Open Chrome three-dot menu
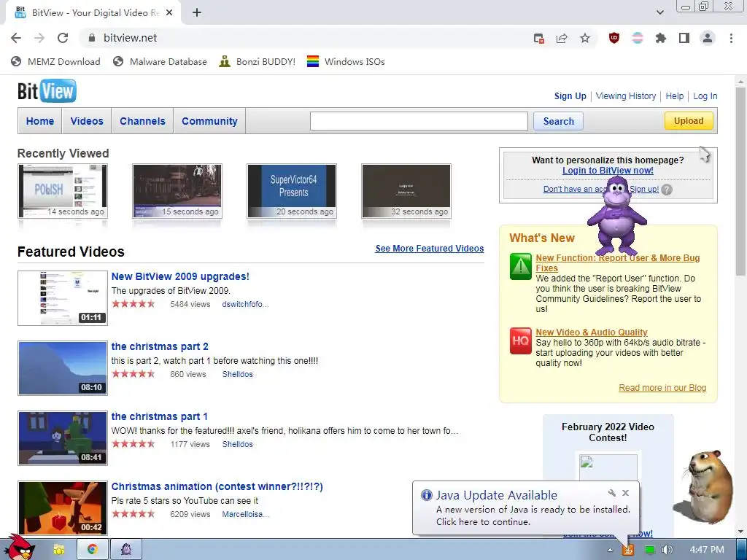 (x=731, y=38)
